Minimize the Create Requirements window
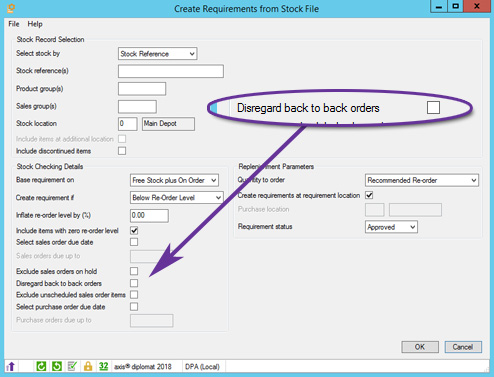 coord(439,7)
